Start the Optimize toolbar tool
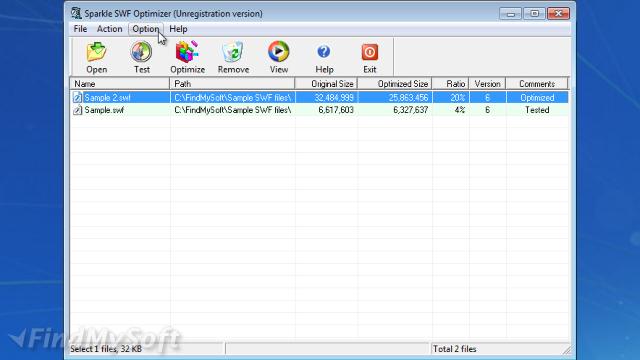The width and height of the screenshot is (640, 360). 187,57
